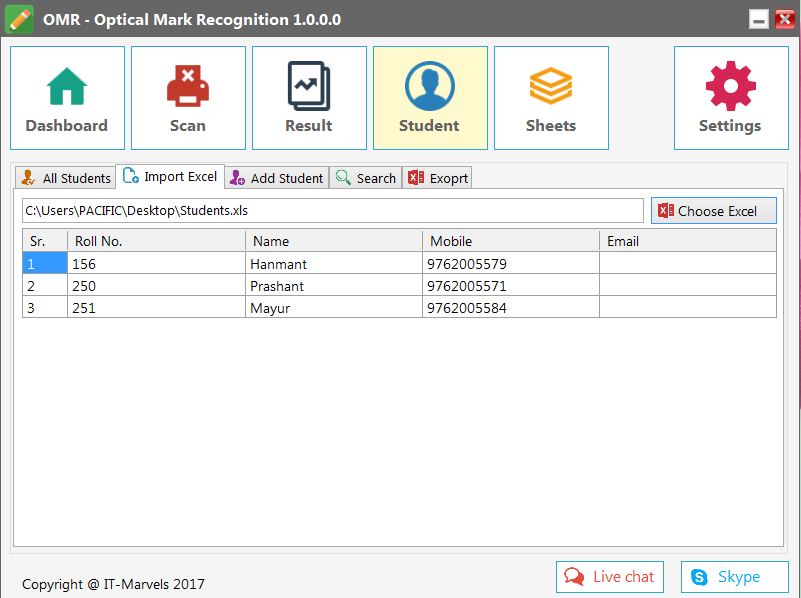Select the Student profile icon
The image size is (801, 598).
[430, 86]
